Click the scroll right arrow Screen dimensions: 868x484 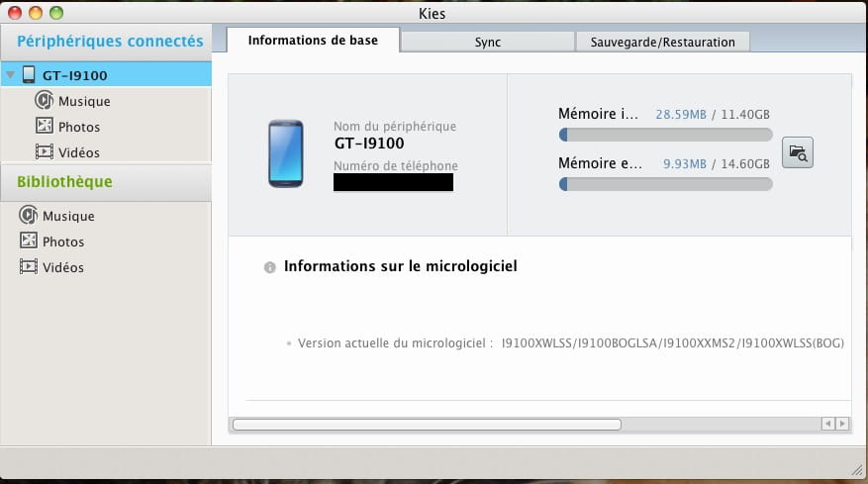pyautogui.click(x=842, y=424)
